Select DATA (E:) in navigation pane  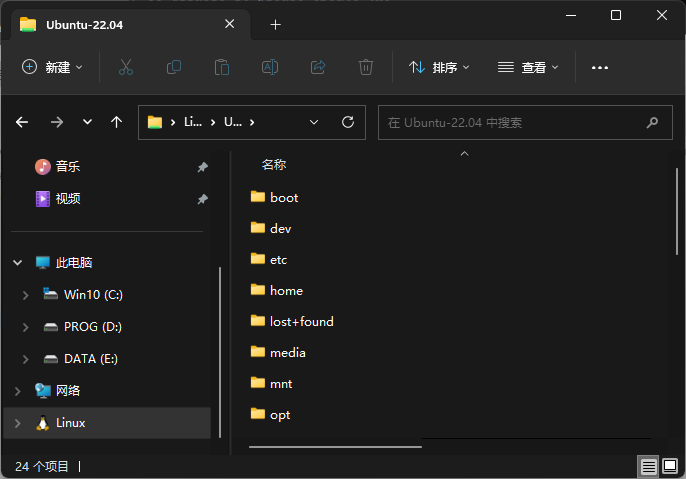91,359
